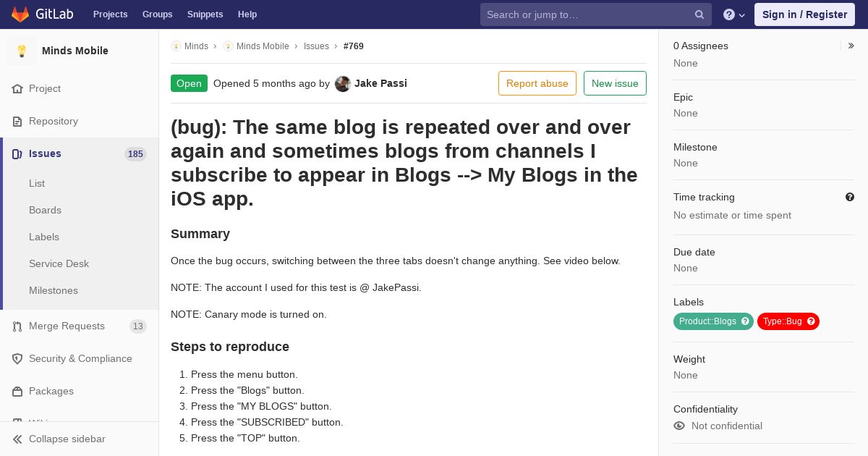Open the Groups menu

(x=157, y=14)
